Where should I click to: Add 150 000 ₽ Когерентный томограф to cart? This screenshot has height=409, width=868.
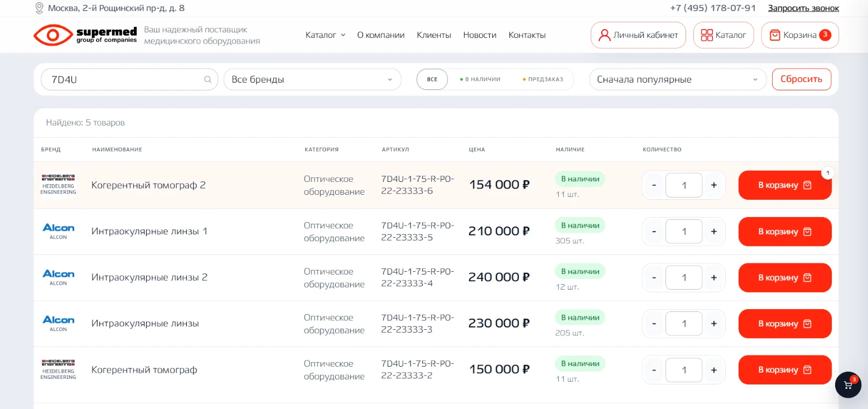click(x=785, y=370)
